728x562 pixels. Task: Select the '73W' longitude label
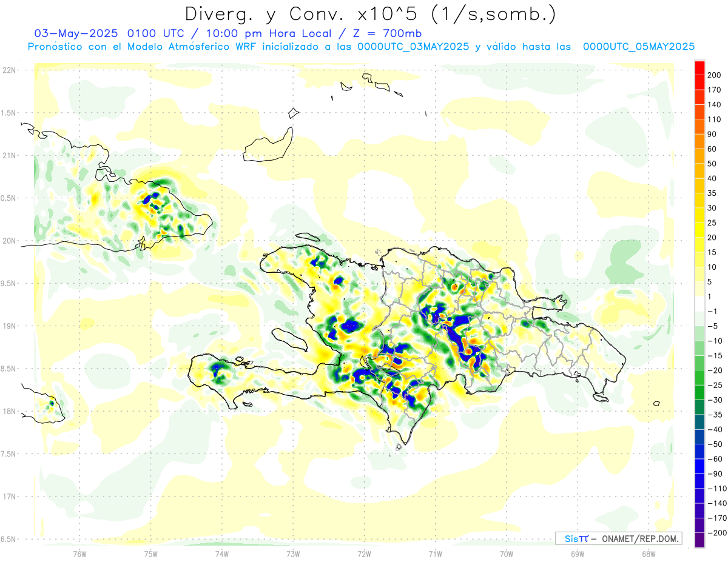point(293,553)
